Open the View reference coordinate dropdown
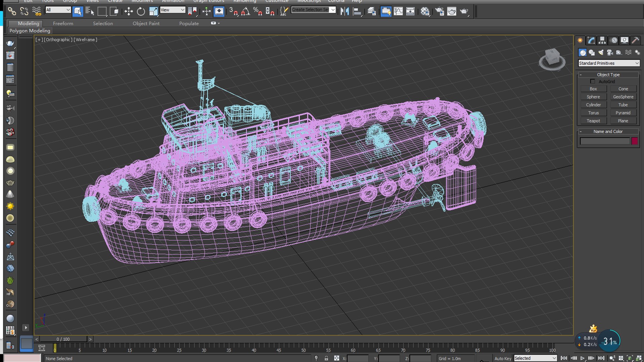 (x=172, y=10)
